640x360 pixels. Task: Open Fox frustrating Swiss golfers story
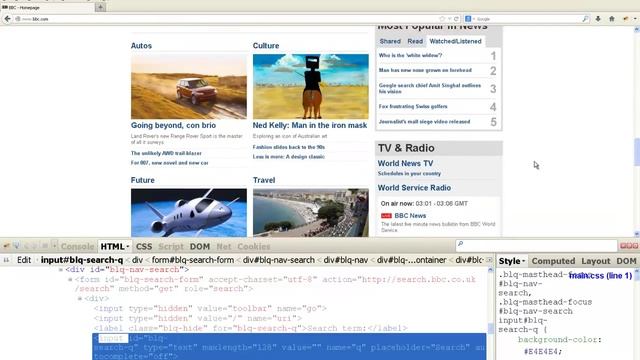(x=413, y=106)
